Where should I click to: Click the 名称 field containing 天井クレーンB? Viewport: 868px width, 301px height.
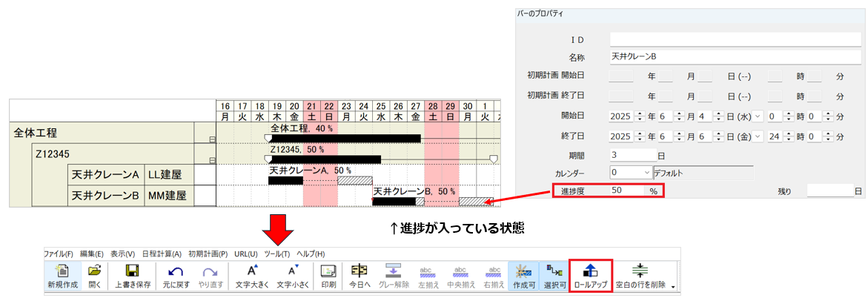tap(730, 56)
